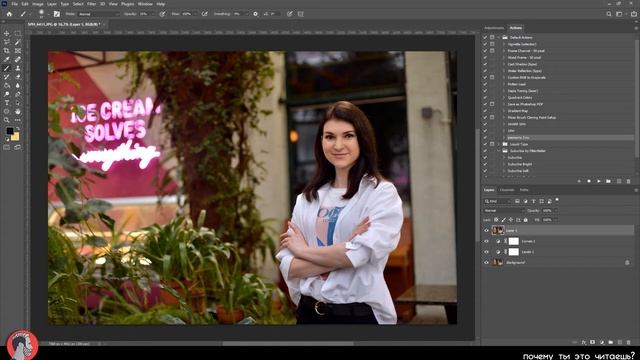Select the Zoom tool

coord(7,120)
